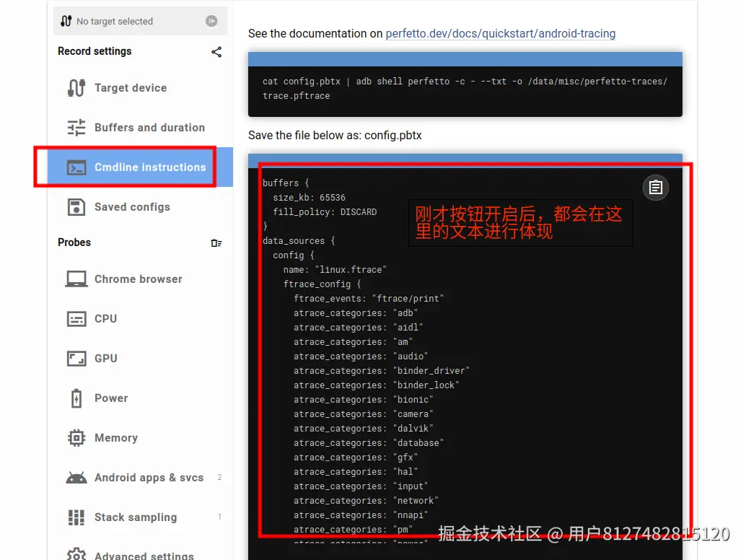Select Cmdline instructions menu item
This screenshot has width=746, height=560.
coord(140,167)
